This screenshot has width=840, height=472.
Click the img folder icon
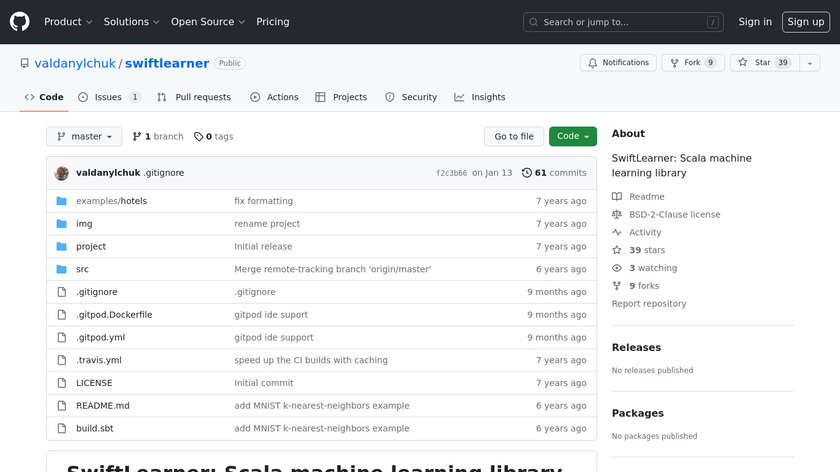[x=62, y=223]
